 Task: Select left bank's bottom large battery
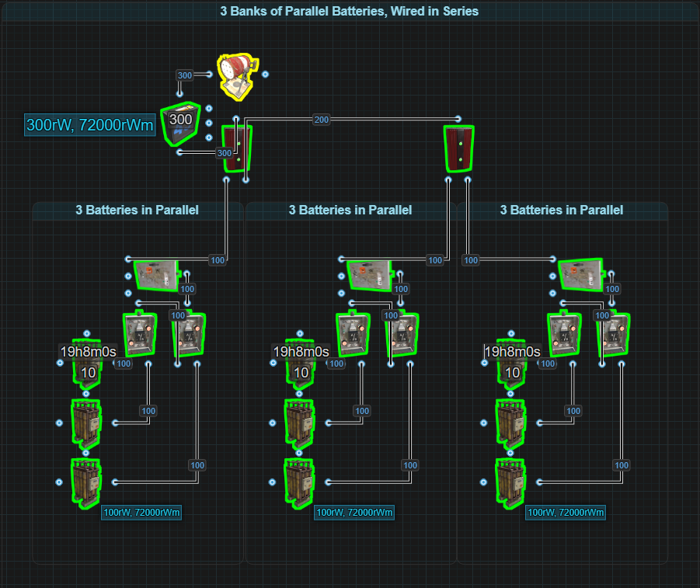[x=86, y=483]
